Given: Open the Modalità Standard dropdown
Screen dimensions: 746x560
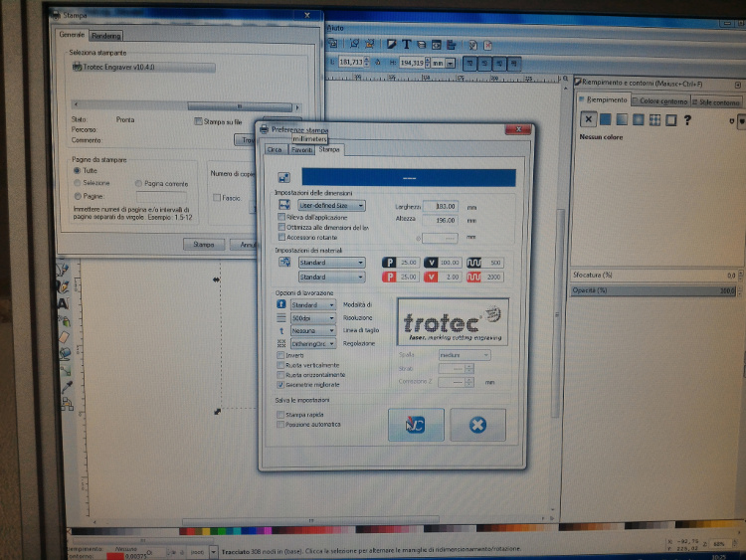Looking at the screenshot, I should (x=313, y=304).
